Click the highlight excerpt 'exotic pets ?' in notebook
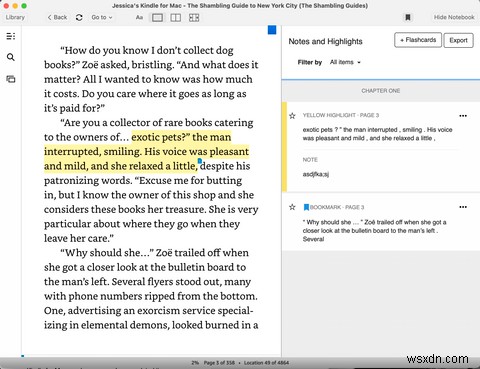This screenshot has height=369, width=480. (377, 134)
